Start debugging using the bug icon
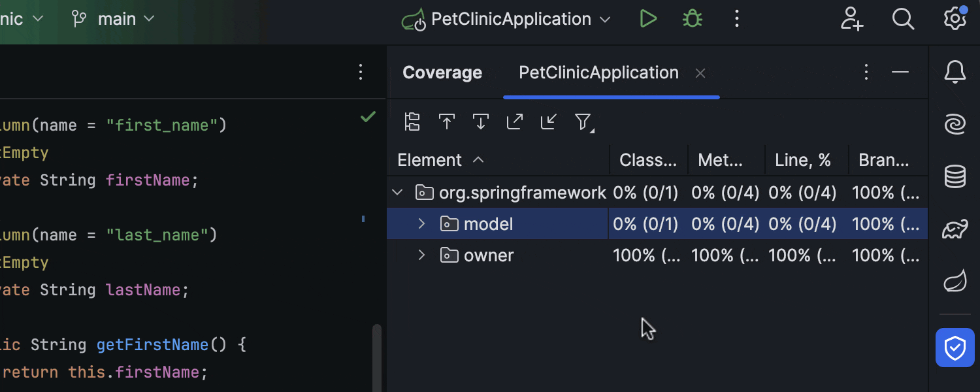This screenshot has width=980, height=392. pos(692,18)
